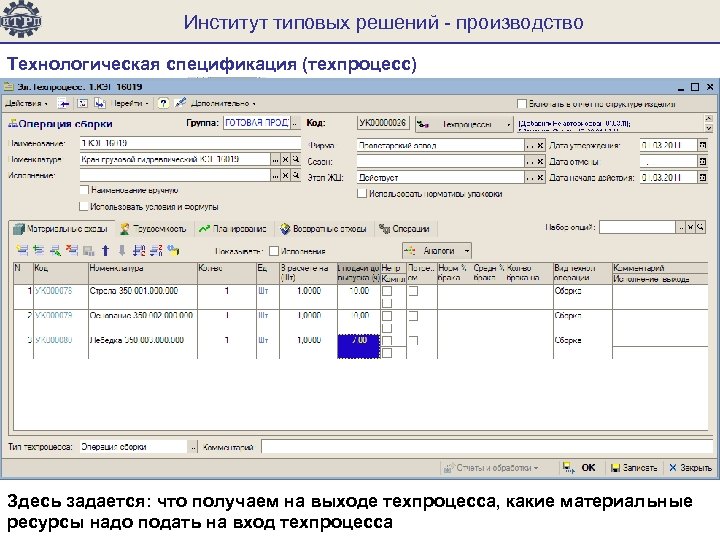Open the Аналоги dropdown button
Screen dimensions: 720x540
click(437, 251)
